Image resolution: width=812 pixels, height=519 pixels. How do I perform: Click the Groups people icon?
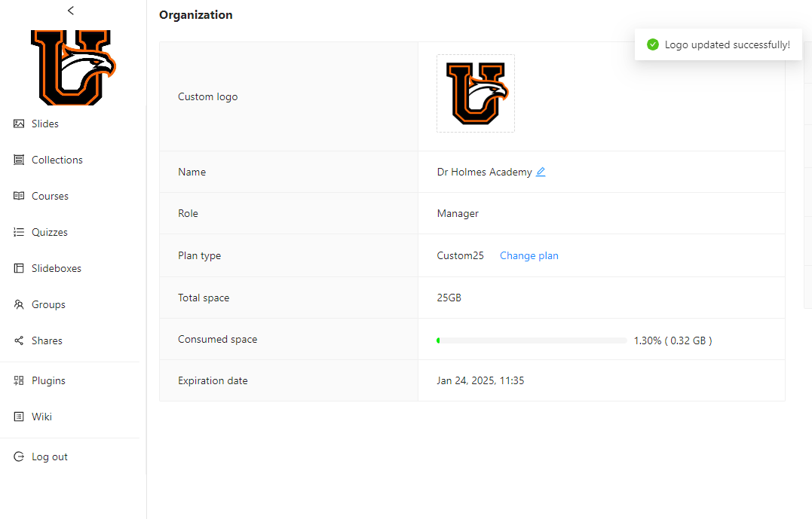(x=19, y=304)
